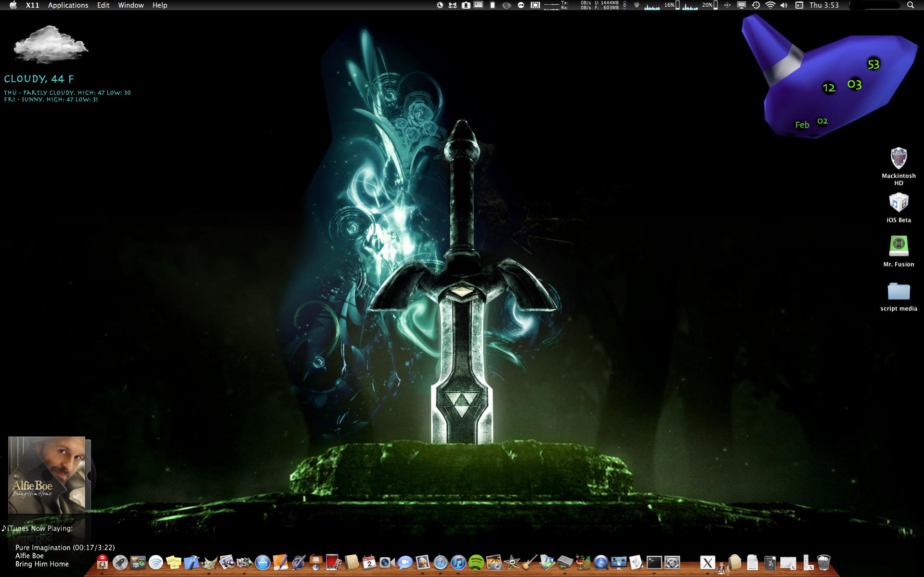Screen dimensions: 924x577
Task: Open the Trash in Dock
Action: click(823, 562)
